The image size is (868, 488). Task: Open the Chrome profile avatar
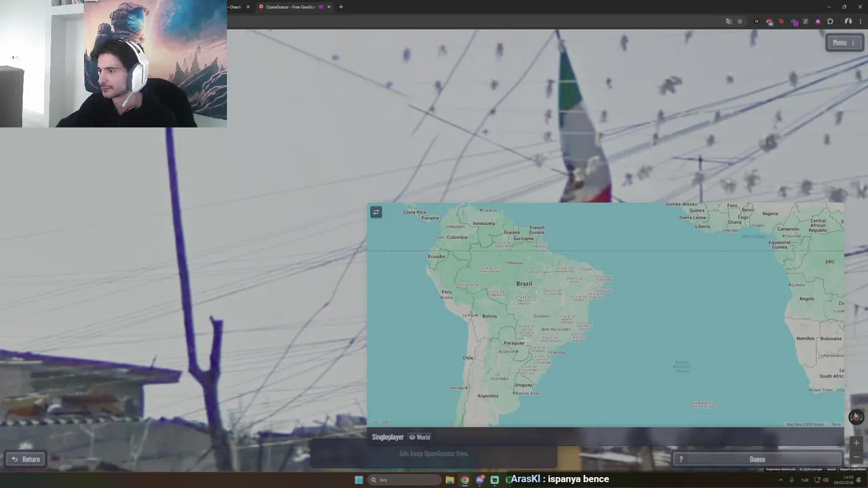pyautogui.click(x=848, y=21)
